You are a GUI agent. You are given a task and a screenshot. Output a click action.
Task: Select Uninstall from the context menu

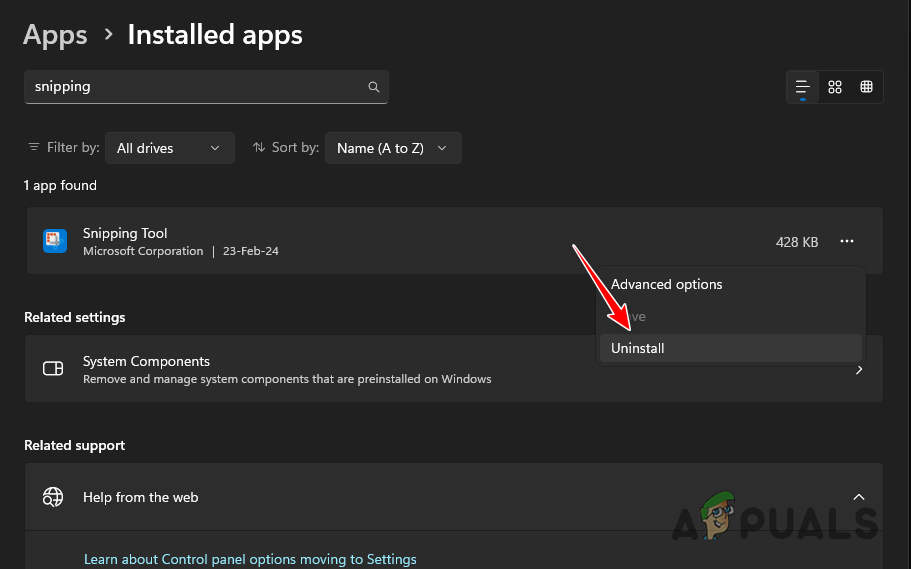731,348
